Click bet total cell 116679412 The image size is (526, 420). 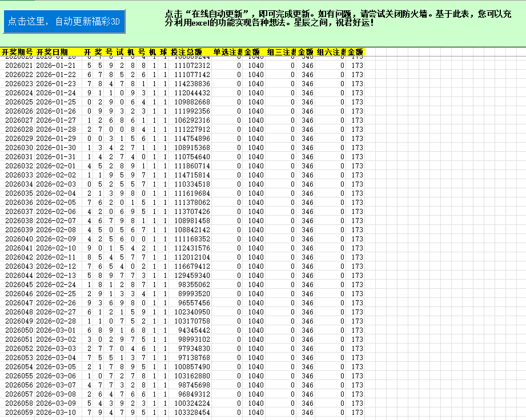coord(192,266)
